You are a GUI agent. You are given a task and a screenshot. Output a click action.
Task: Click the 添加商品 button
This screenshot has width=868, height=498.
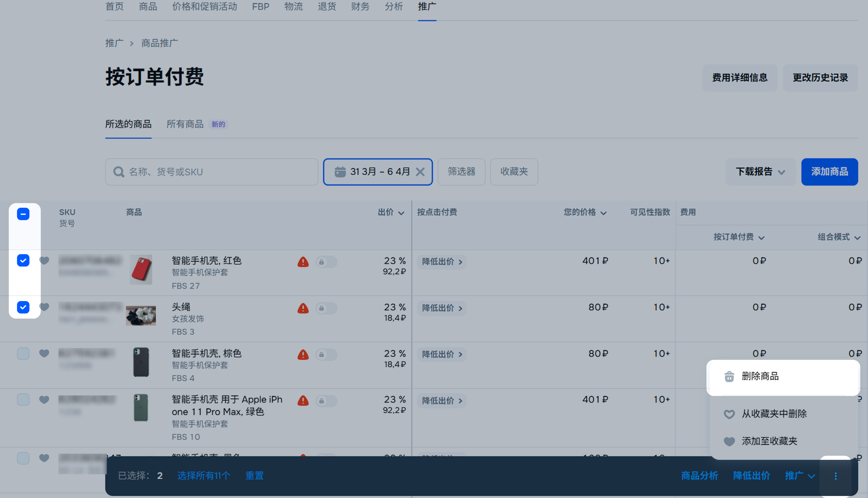point(829,172)
